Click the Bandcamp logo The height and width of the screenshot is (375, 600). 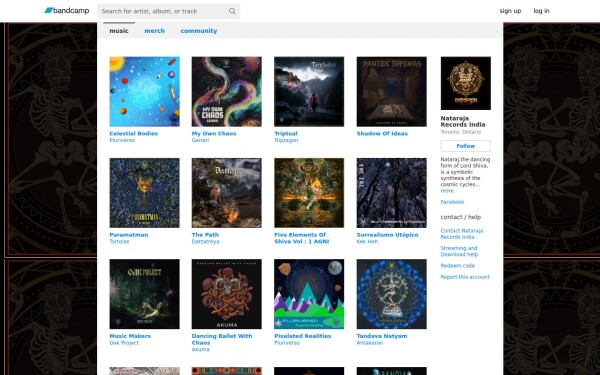click(67, 11)
